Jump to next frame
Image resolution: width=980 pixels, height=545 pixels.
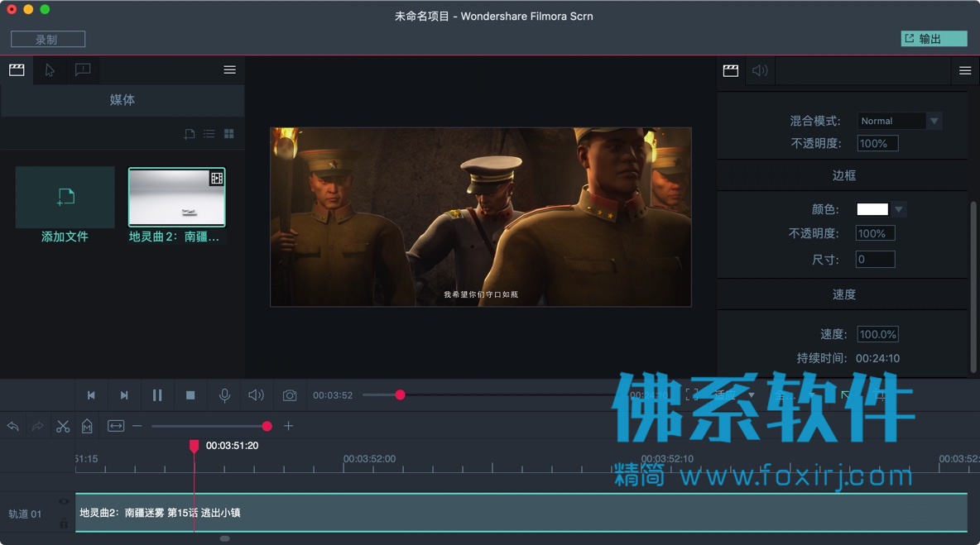[124, 395]
